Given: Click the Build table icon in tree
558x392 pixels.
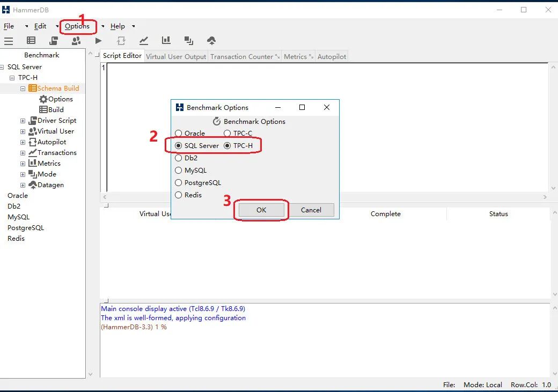Looking at the screenshot, I should coord(43,109).
